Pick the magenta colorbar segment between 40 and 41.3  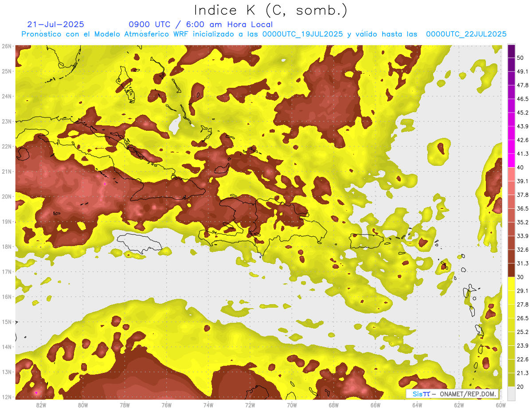[511, 160]
